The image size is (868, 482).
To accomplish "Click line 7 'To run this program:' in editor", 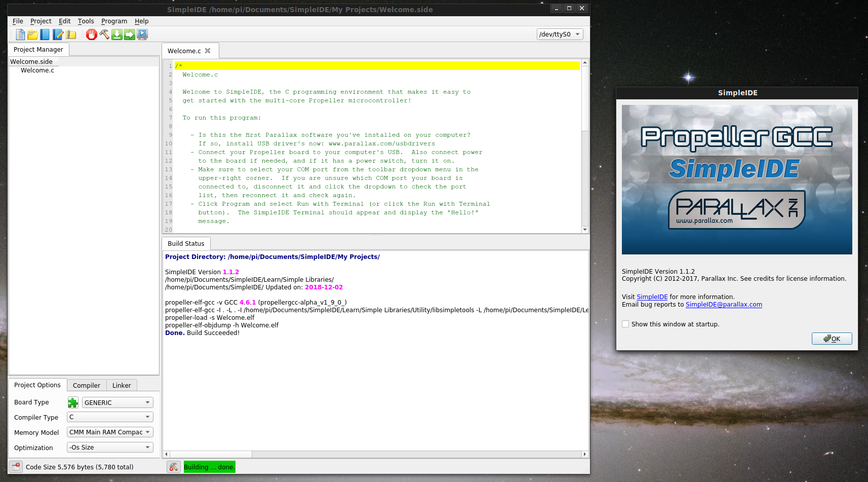I will (x=222, y=118).
